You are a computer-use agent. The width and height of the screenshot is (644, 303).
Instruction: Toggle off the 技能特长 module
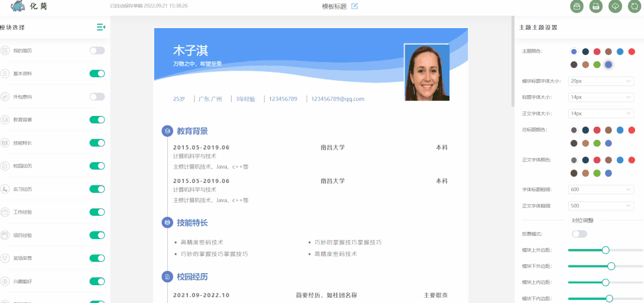tap(97, 143)
